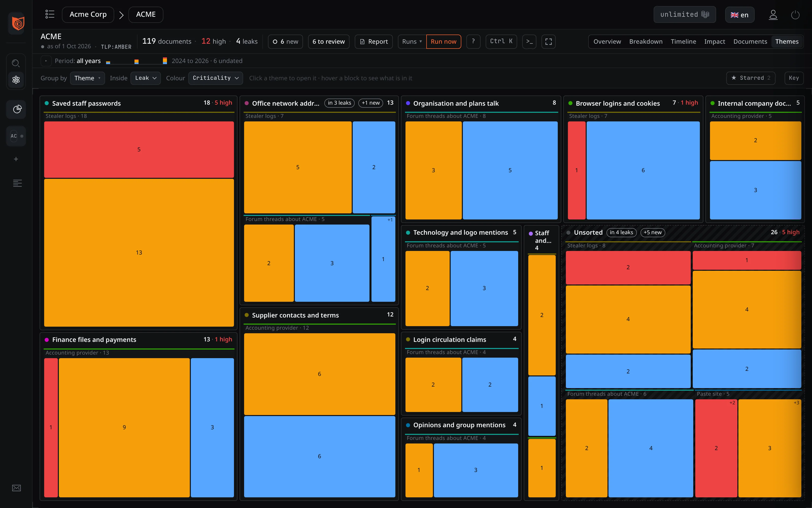
Task: Open the Group by Theme dropdown
Action: (87, 78)
